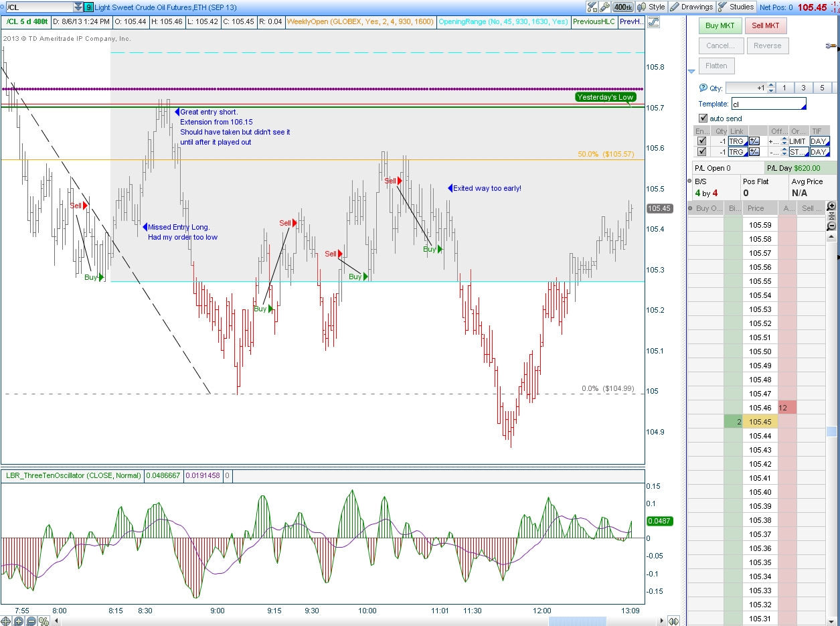Click the Flatten button

[x=716, y=66]
